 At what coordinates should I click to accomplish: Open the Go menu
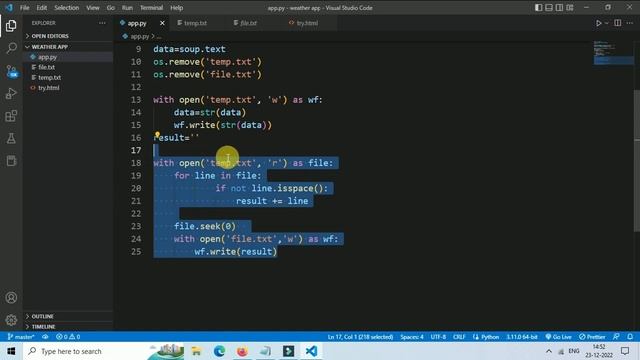(111, 8)
